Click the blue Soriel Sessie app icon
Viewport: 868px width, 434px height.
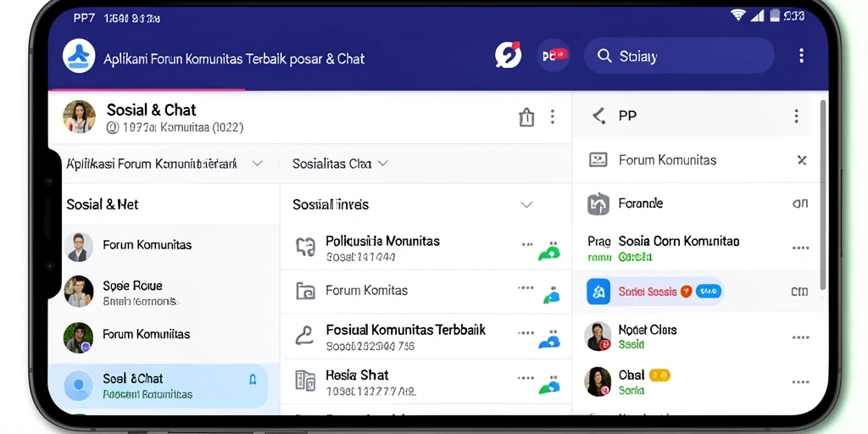[598, 292]
